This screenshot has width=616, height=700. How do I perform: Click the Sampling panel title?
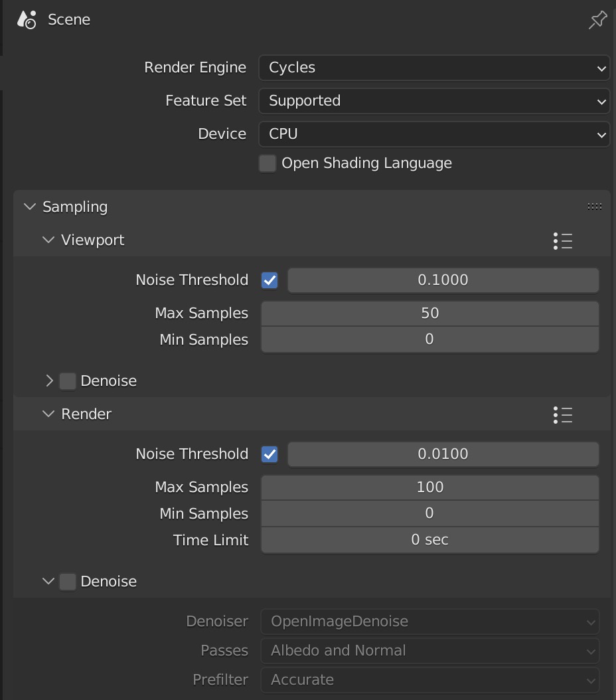tap(75, 207)
